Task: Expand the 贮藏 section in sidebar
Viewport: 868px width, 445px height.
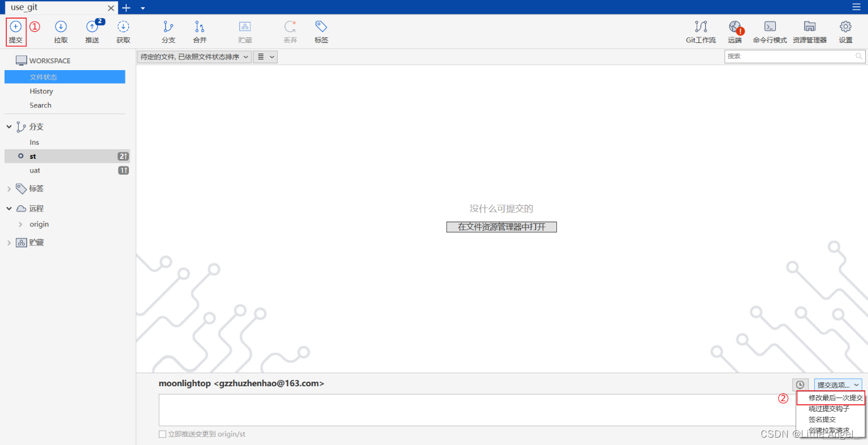Action: pyautogui.click(x=8, y=243)
